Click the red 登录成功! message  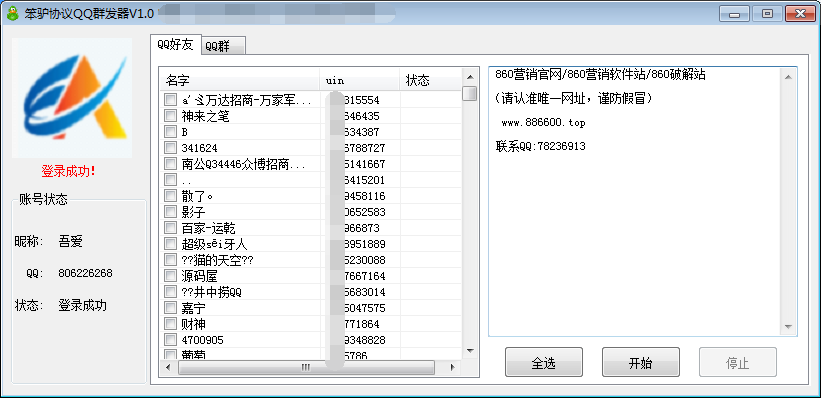pyautogui.click(x=69, y=171)
